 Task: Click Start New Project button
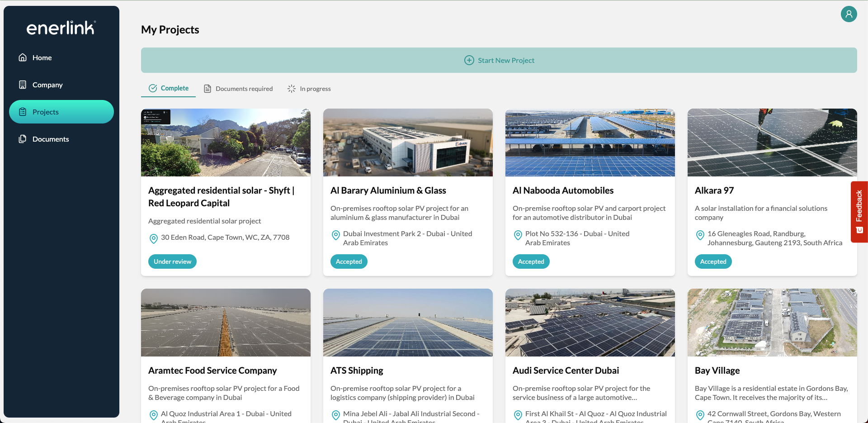click(x=499, y=60)
